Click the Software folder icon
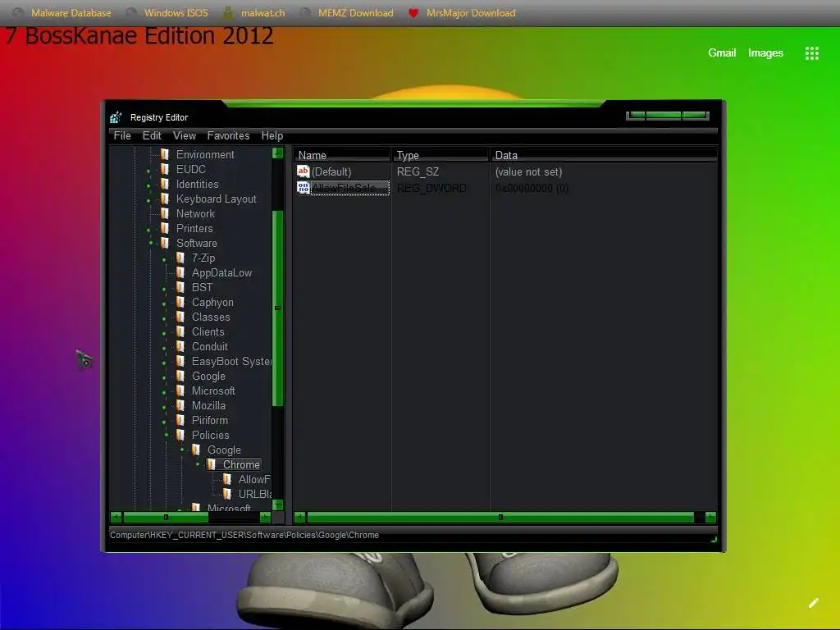 point(165,243)
